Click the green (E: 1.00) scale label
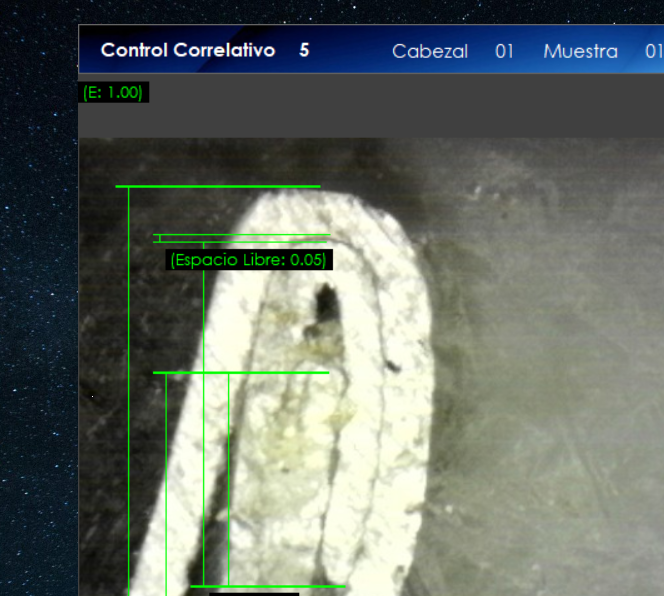The image size is (664, 596). [x=113, y=92]
